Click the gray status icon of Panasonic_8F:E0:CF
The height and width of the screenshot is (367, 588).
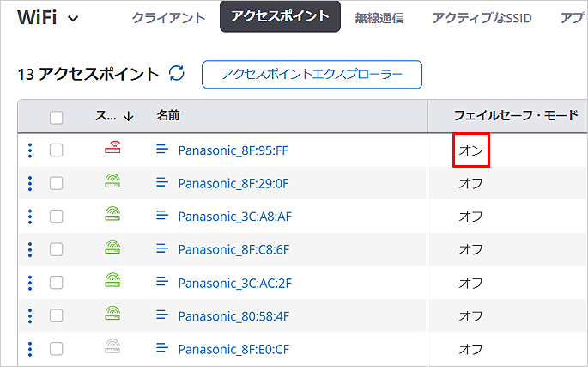112,346
